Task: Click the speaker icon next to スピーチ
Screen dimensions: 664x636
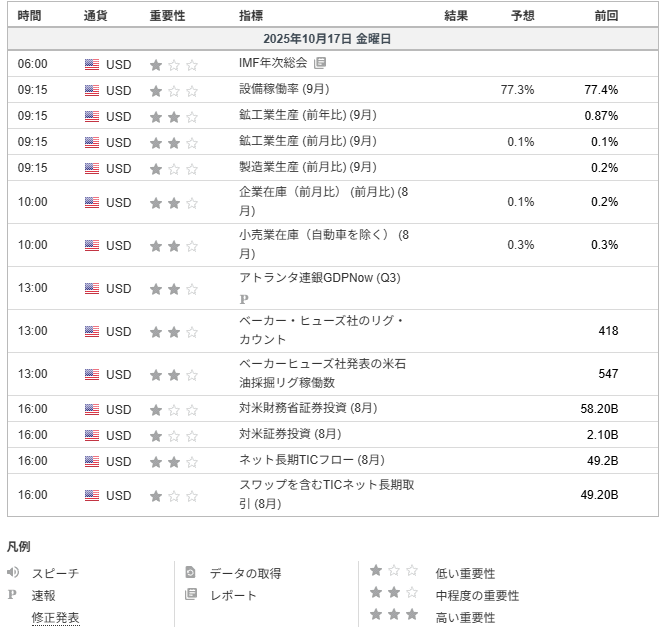Action: [13, 573]
